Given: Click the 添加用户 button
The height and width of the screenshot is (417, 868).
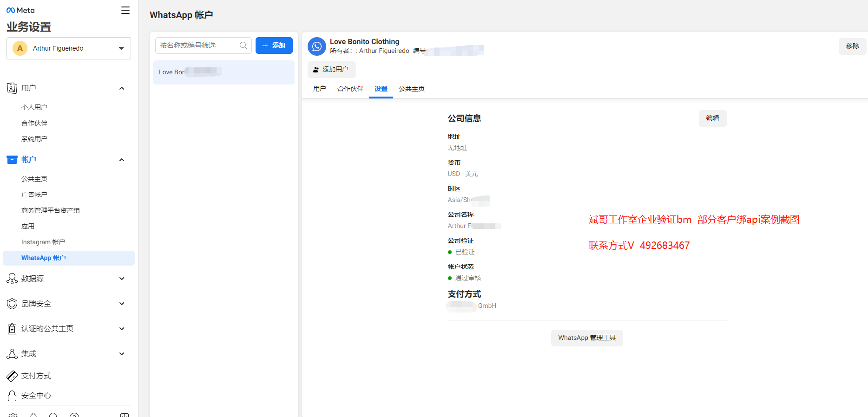Looking at the screenshot, I should click(x=332, y=70).
